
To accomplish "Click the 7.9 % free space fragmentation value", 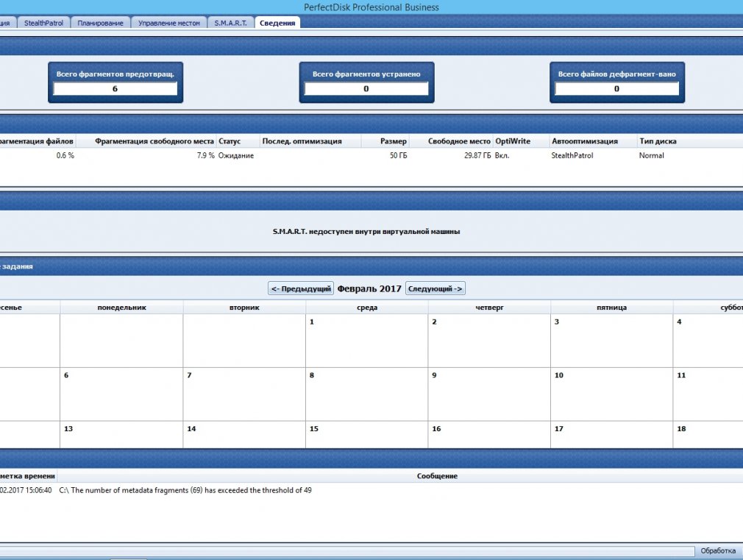I will (205, 155).
